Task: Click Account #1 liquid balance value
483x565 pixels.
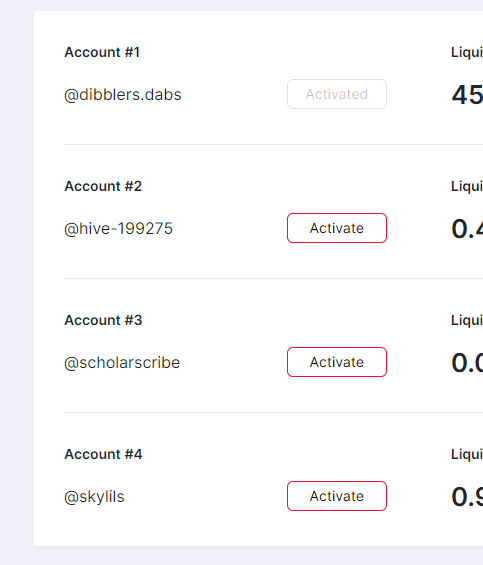Action: pyautogui.click(x=467, y=95)
